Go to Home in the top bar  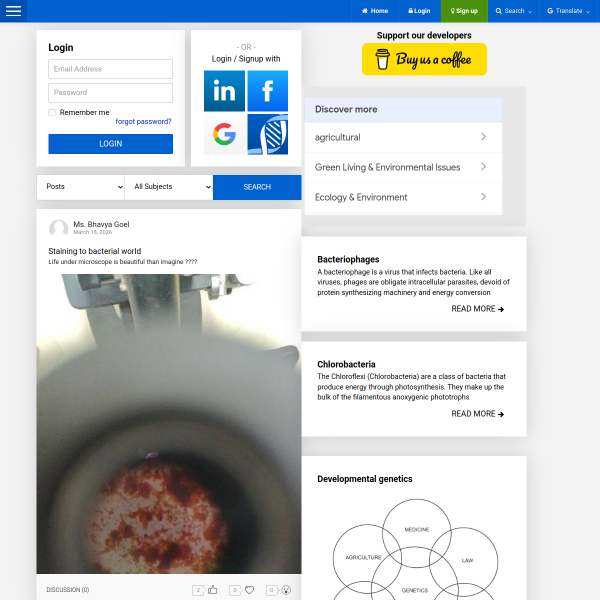point(375,11)
